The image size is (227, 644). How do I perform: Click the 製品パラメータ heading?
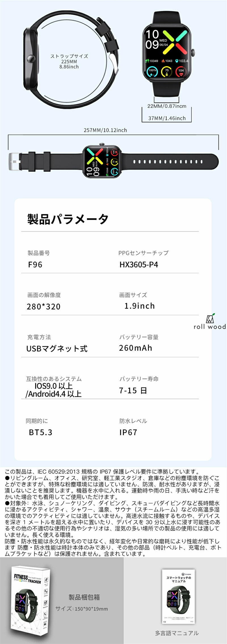68,219
